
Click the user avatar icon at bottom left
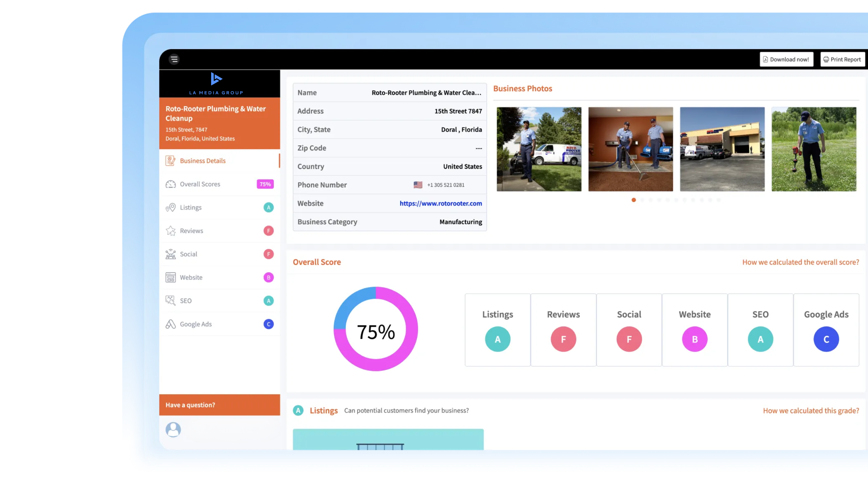coord(173,429)
